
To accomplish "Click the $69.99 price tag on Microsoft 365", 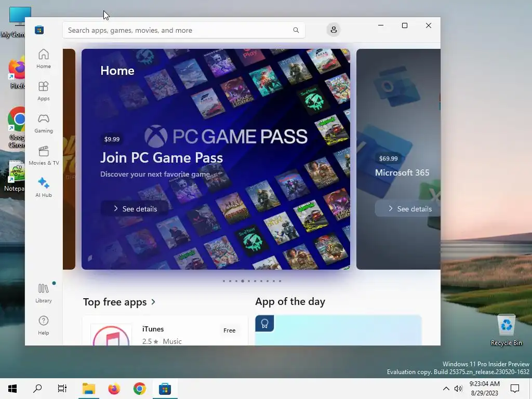I will [388, 158].
